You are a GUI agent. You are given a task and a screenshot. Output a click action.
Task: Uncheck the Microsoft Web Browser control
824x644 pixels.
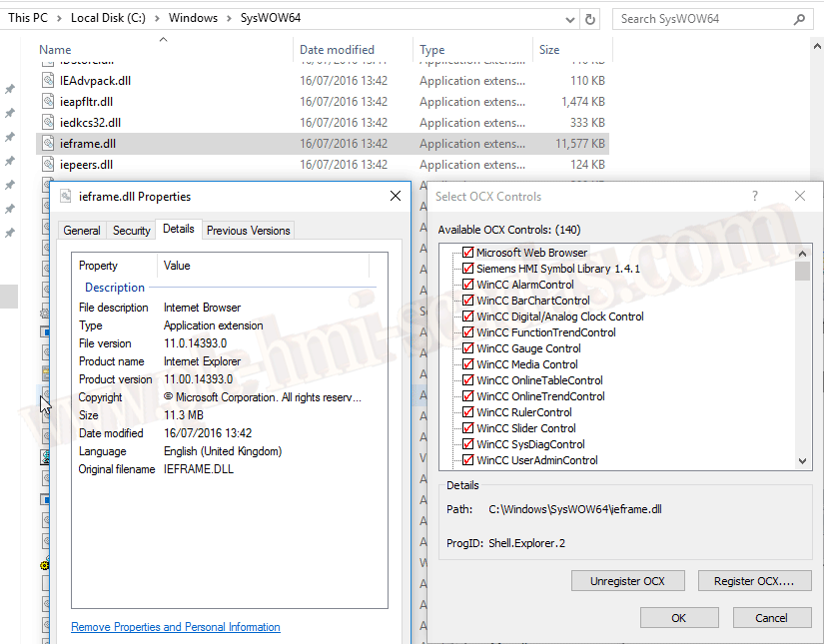467,253
